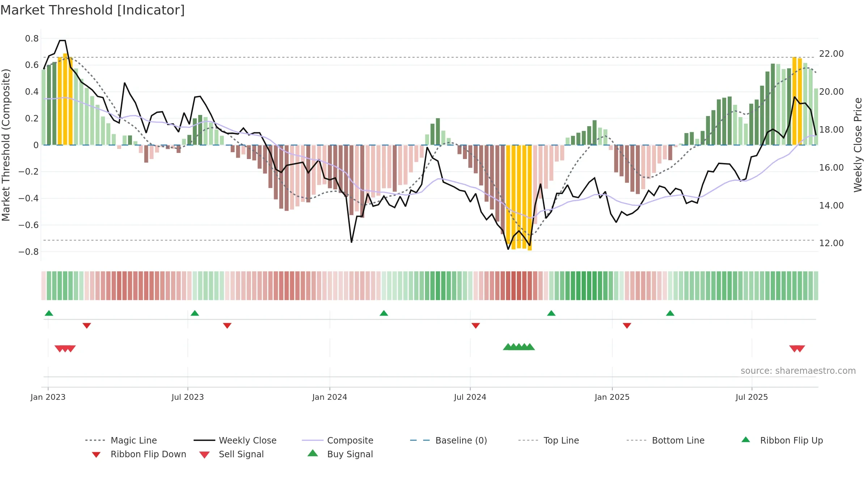
Task: Click the Jul 2024 x-axis label
Action: (470, 397)
